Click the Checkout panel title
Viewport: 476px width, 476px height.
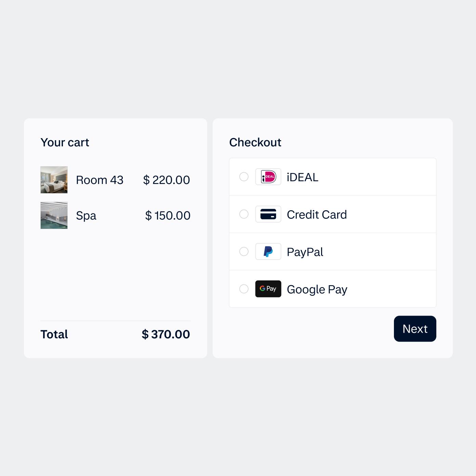point(255,142)
